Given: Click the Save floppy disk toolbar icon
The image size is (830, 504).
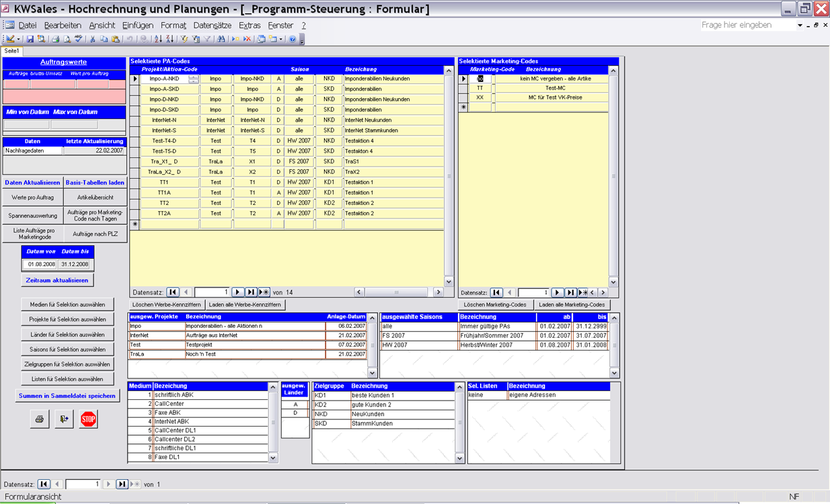Looking at the screenshot, I should pos(30,39).
